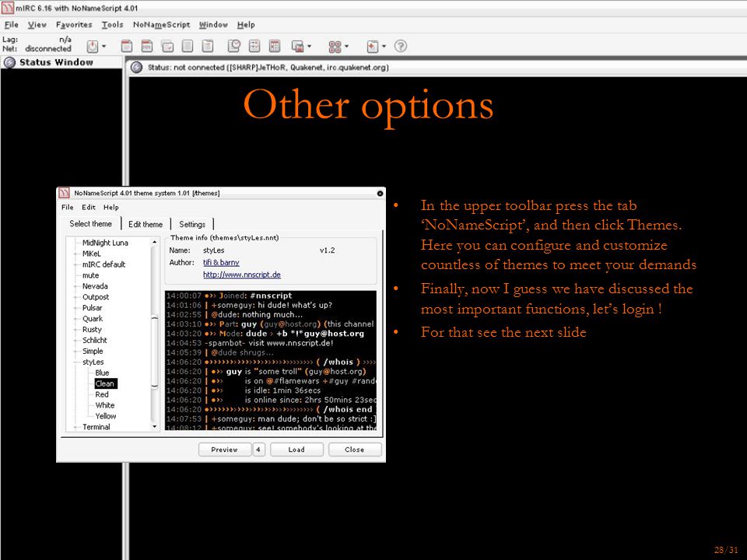747x560 pixels.
Task: Select Nevada theme
Action: click(95, 286)
